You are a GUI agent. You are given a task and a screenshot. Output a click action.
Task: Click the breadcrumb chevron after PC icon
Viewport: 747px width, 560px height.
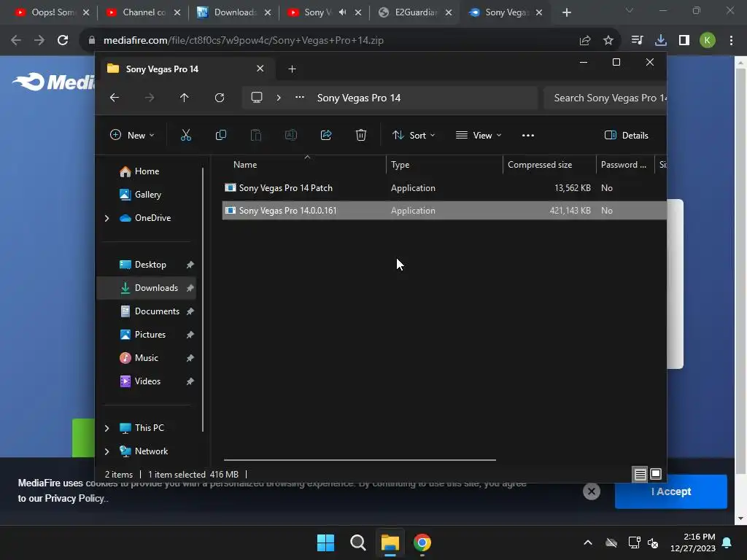pyautogui.click(x=279, y=98)
